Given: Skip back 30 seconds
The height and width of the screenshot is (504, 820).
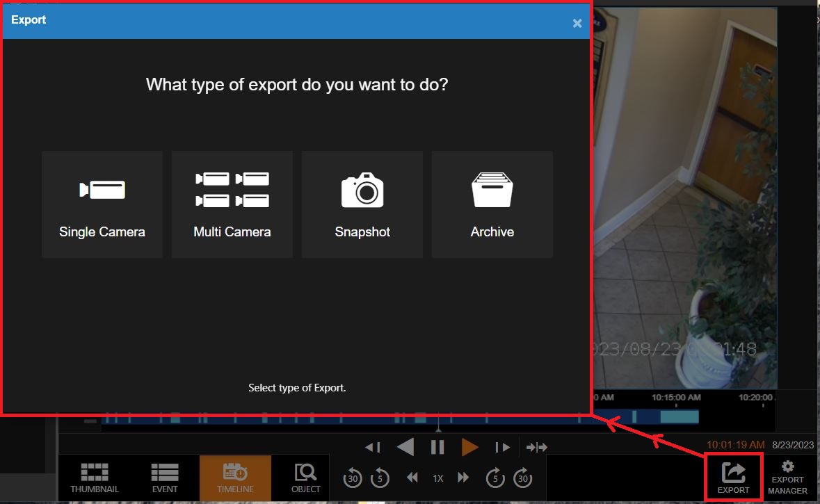Looking at the screenshot, I should 353,478.
